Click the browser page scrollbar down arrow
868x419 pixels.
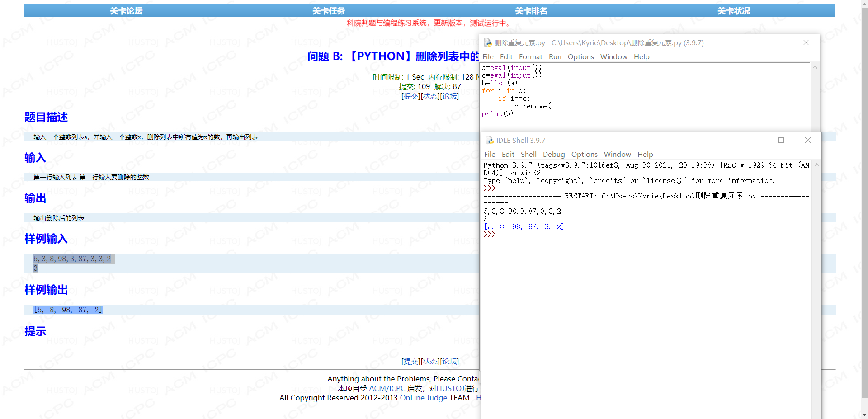864,414
